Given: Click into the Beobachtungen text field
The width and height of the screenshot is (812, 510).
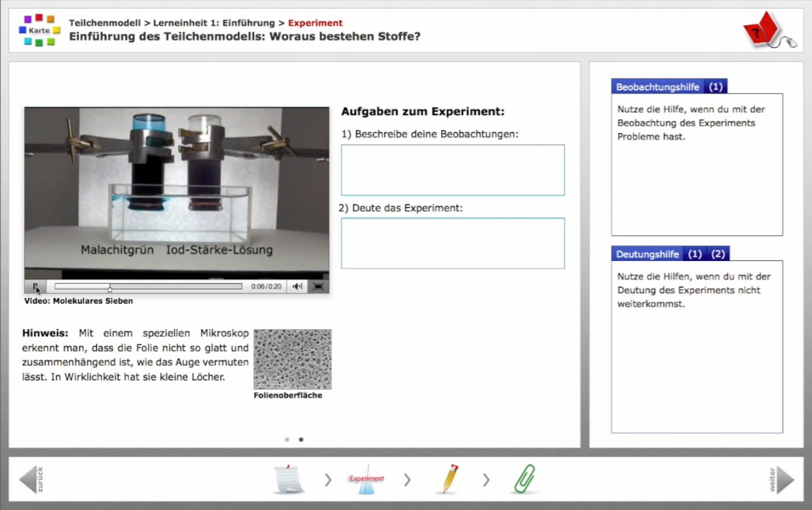Looking at the screenshot, I should (452, 170).
